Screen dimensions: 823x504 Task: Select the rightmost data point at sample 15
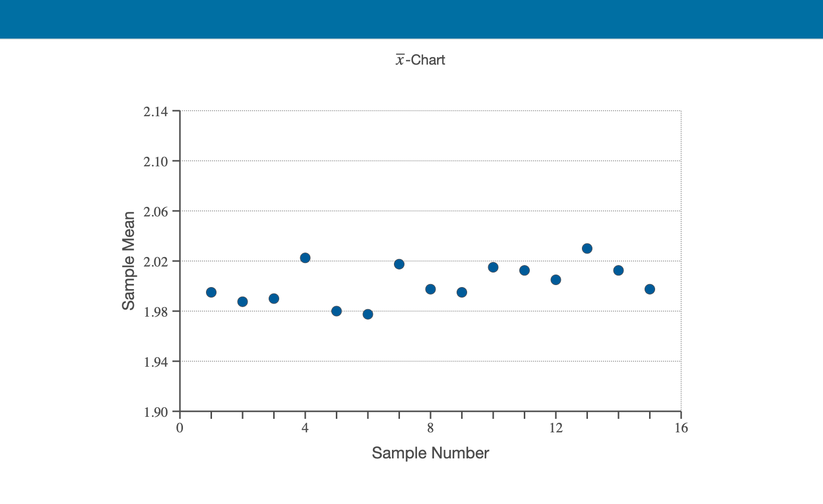pos(650,289)
